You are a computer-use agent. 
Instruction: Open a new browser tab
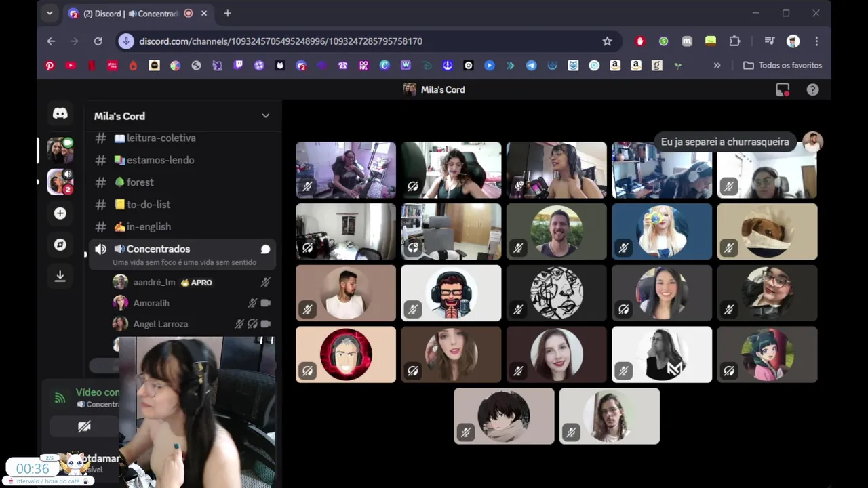coord(227,14)
